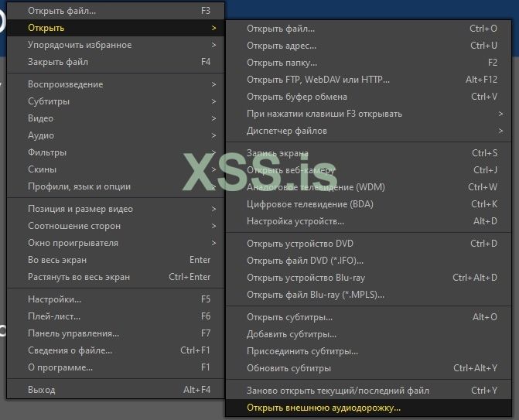Choose Открыть папку from submenu
The width and height of the screenshot is (519, 420).
[282, 63]
